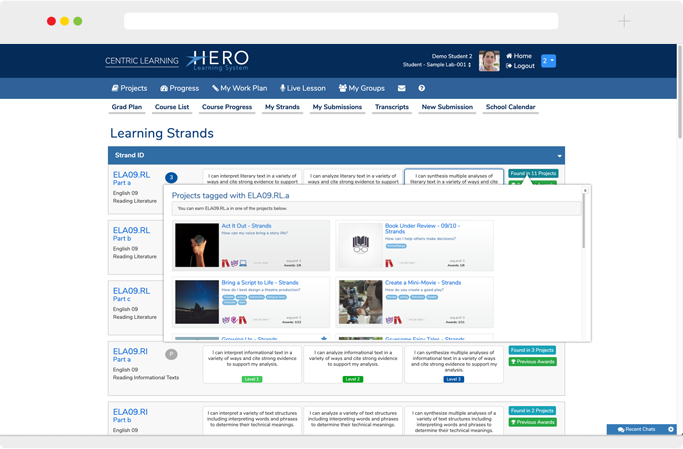Screen dimensions: 683x449
Task: Switch to Grad Plan tab
Action: click(127, 107)
